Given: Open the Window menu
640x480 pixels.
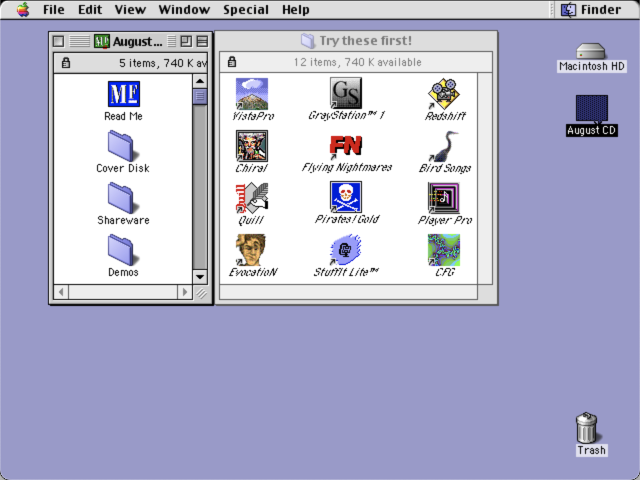Looking at the screenshot, I should 184,9.
